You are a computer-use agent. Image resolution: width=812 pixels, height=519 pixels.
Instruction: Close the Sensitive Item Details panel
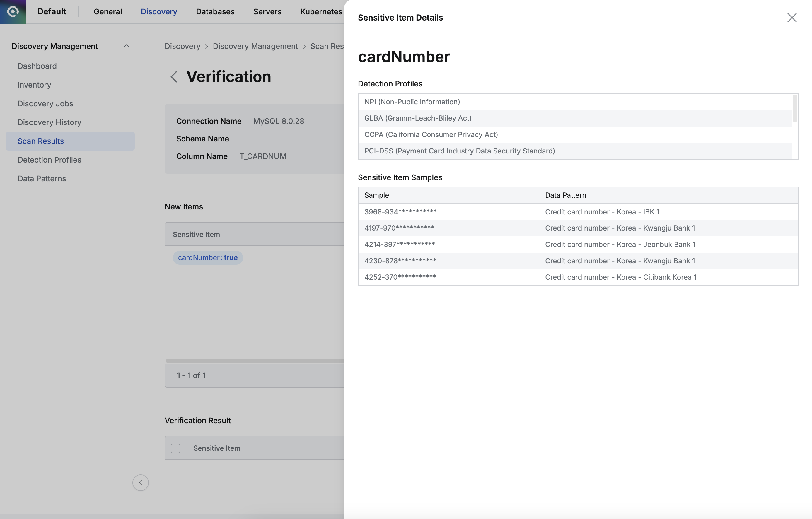[791, 18]
